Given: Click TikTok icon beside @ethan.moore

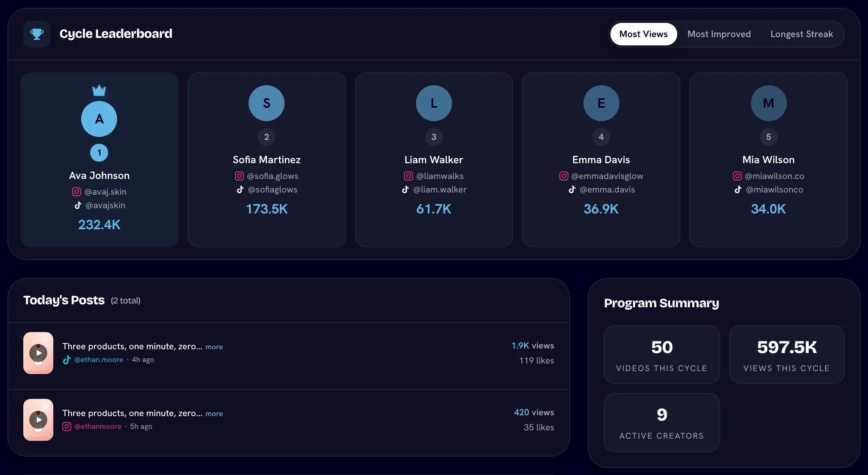Looking at the screenshot, I should 67,360.
